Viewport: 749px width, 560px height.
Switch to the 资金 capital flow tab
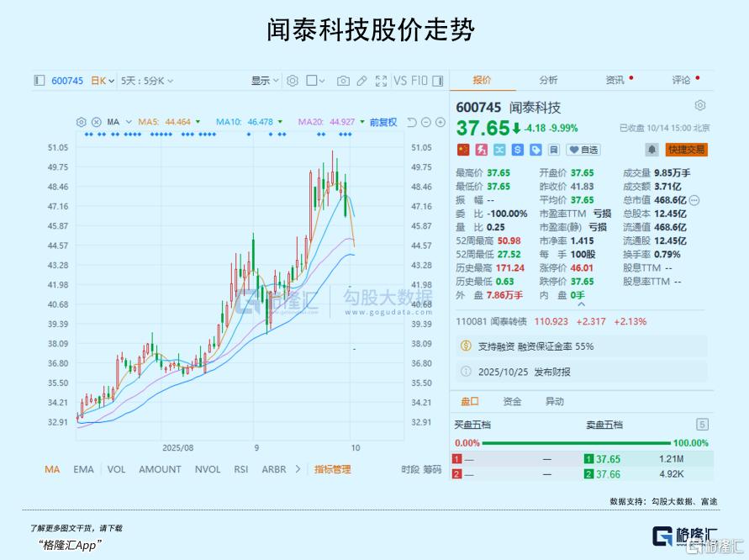pyautogui.click(x=512, y=401)
